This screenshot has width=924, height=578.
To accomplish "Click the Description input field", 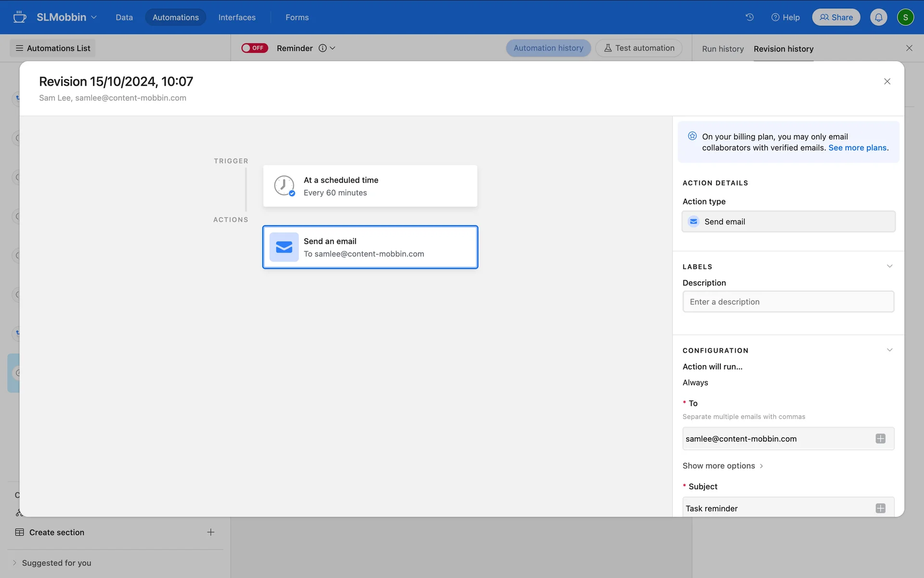I will (788, 302).
